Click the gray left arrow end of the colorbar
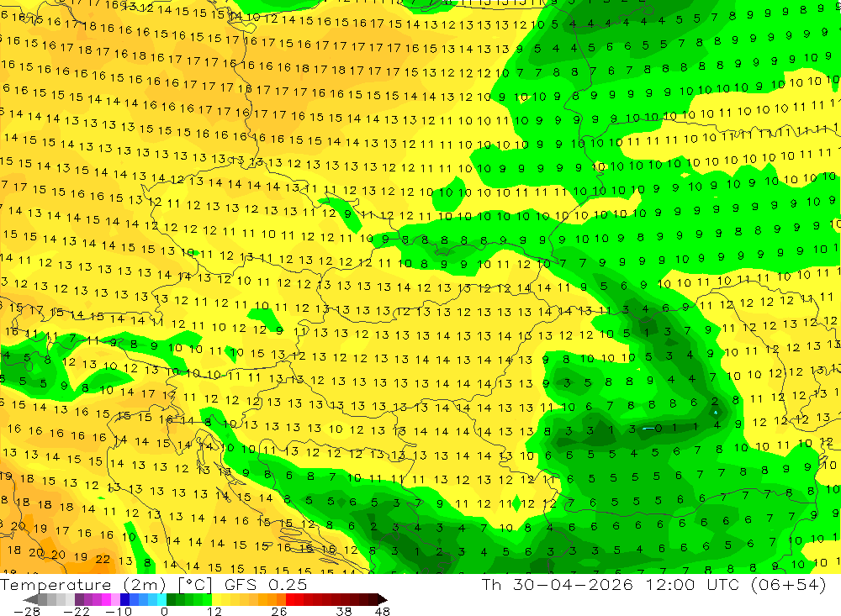 (31, 599)
